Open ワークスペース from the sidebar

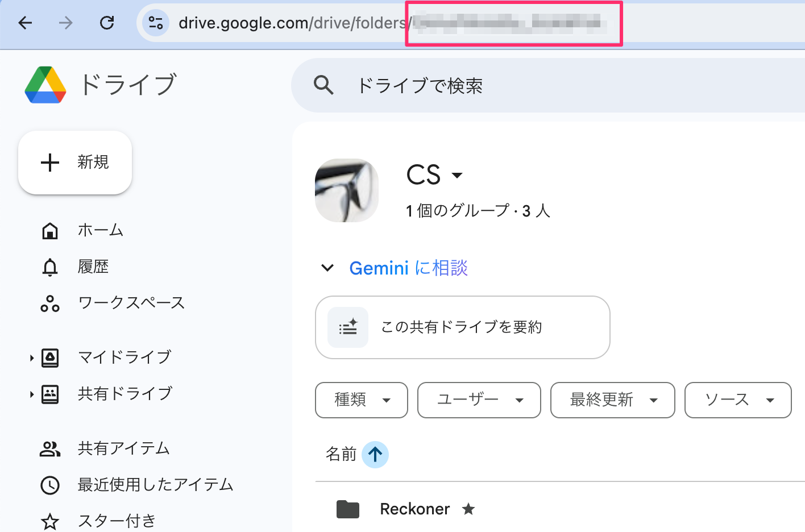pos(49,303)
